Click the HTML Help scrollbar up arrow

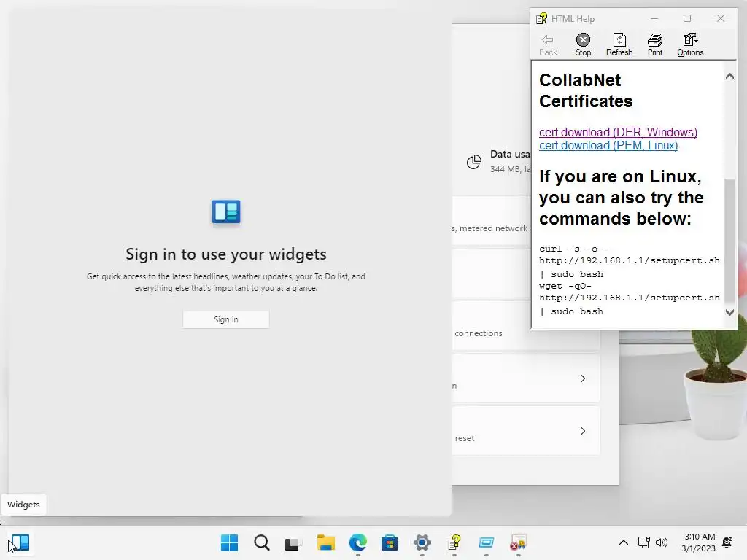(729, 76)
